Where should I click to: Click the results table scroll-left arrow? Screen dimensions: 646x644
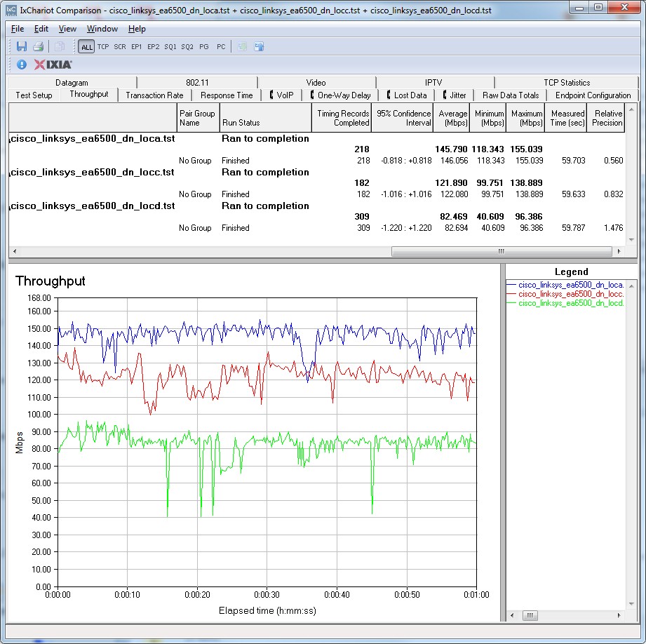(x=15, y=251)
